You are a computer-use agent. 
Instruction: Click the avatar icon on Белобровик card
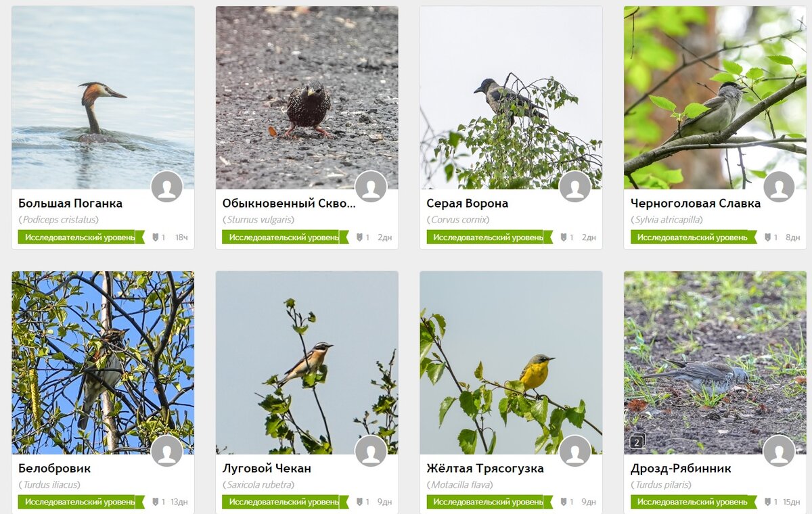coord(167,451)
